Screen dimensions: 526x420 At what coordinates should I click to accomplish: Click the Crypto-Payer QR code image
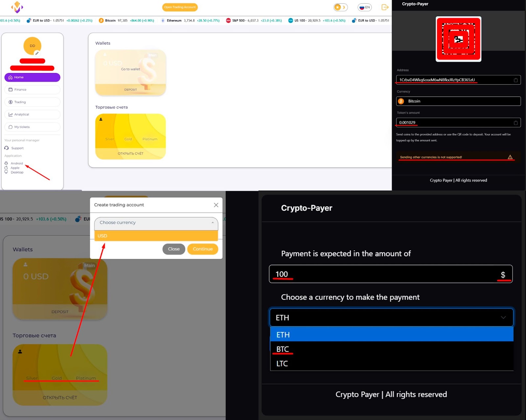click(458, 39)
